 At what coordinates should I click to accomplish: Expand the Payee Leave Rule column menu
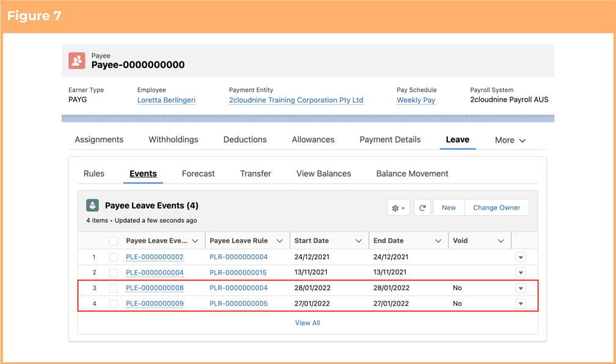tap(280, 241)
